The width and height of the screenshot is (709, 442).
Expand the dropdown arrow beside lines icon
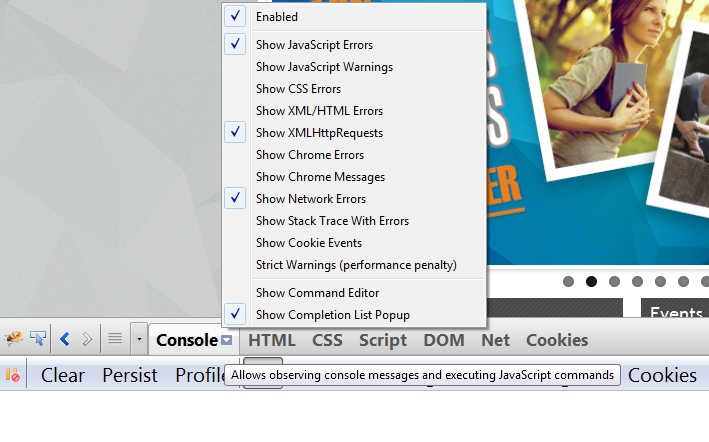click(x=138, y=339)
